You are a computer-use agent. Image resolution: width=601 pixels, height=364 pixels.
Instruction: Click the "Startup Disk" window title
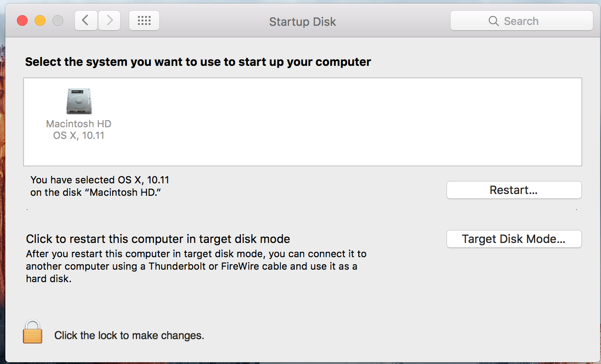(x=302, y=21)
